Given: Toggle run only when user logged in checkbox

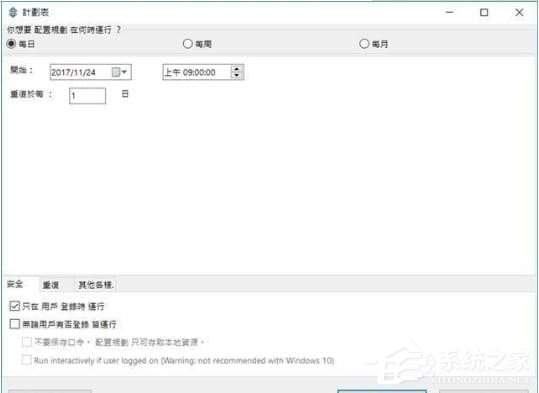Looking at the screenshot, I should [14, 306].
